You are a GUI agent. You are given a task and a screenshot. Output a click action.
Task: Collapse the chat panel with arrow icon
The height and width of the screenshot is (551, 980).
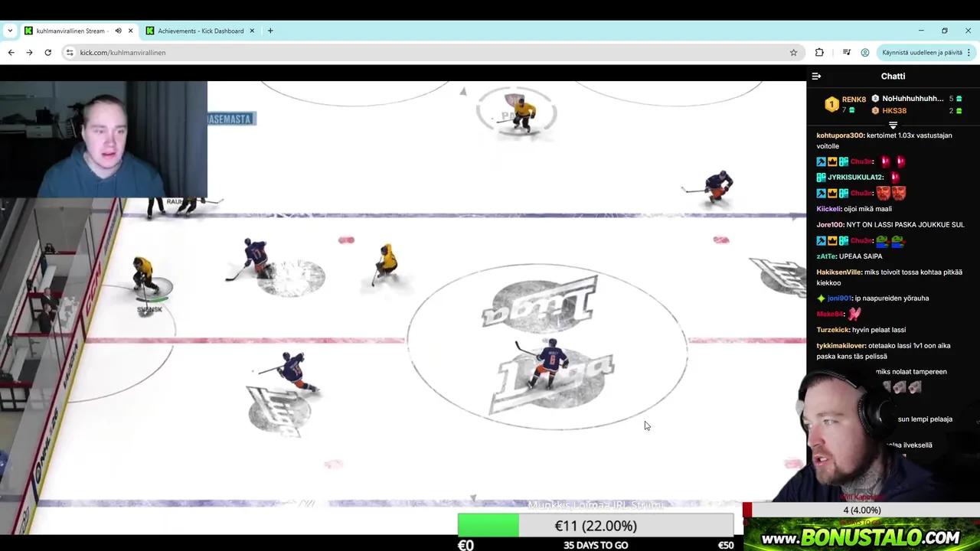816,77
